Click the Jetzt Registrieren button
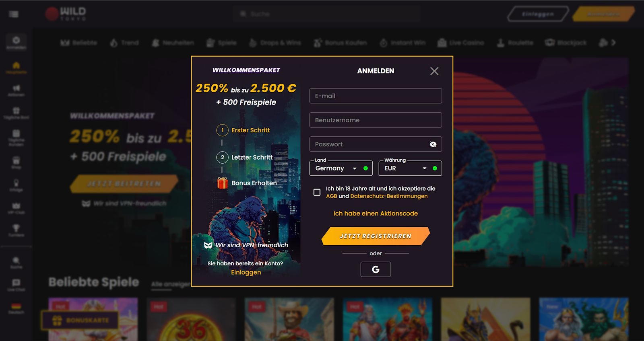This screenshot has width=644, height=341. click(x=376, y=236)
